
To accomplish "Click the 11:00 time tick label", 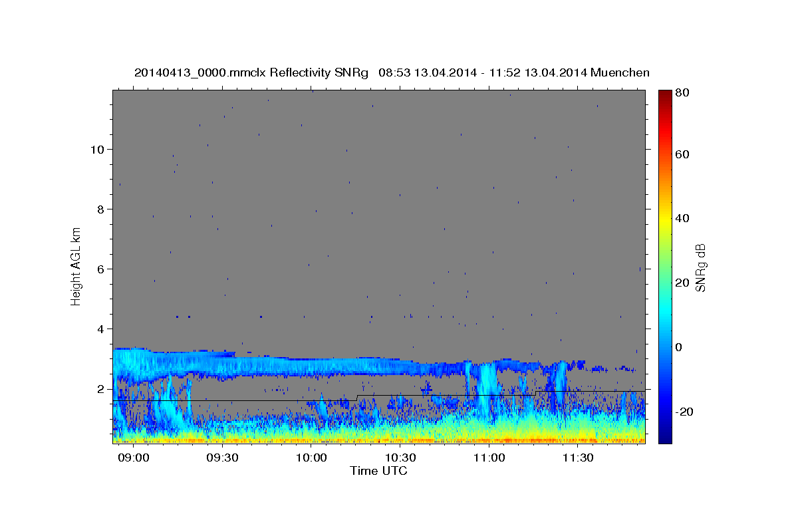I will point(489,458).
